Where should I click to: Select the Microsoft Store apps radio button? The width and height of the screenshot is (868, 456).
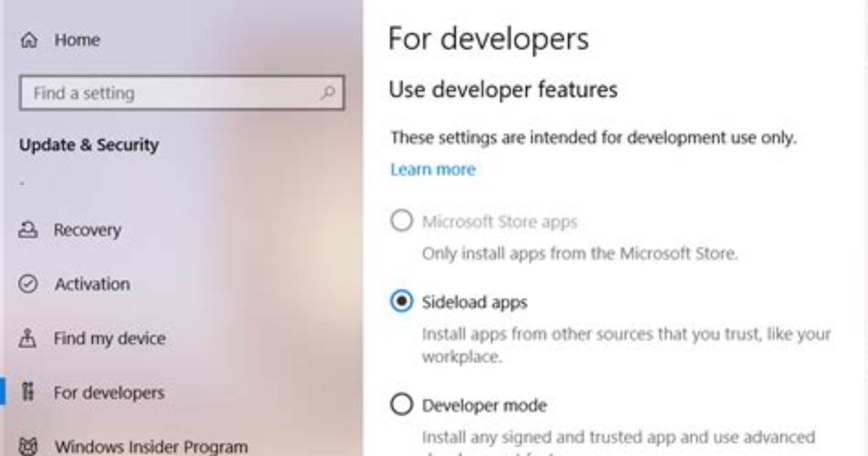401,221
